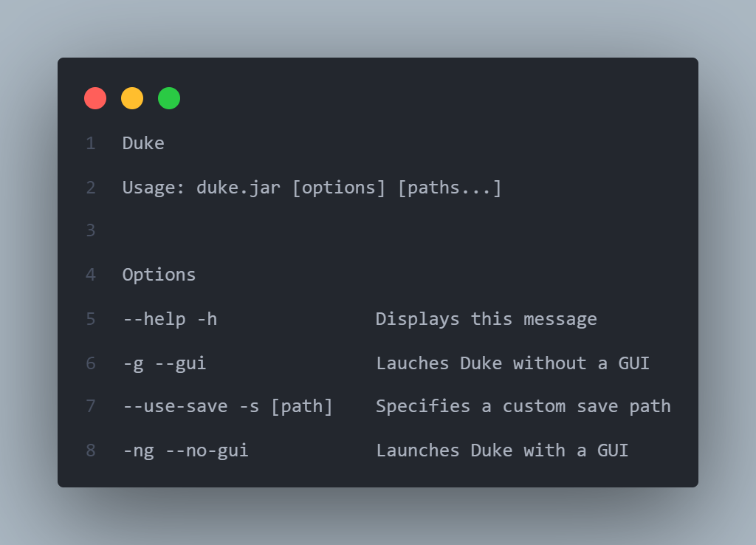
Task: Click line number 1 in the gutter
Action: [91, 143]
